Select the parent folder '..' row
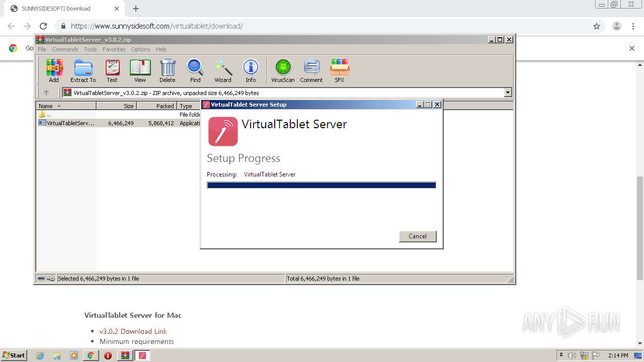This screenshot has width=644, height=362. (119, 115)
